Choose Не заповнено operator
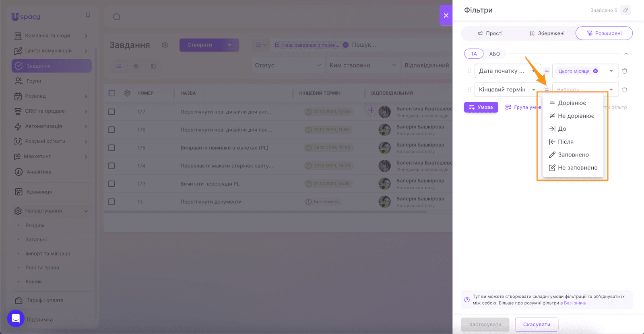644x334 pixels. [x=572, y=168]
